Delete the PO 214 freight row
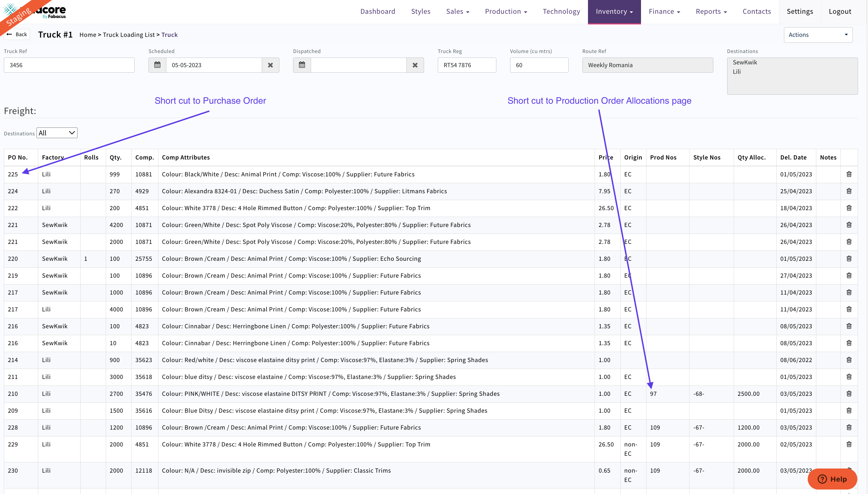Screen dimensions: 868x494 tap(849, 360)
